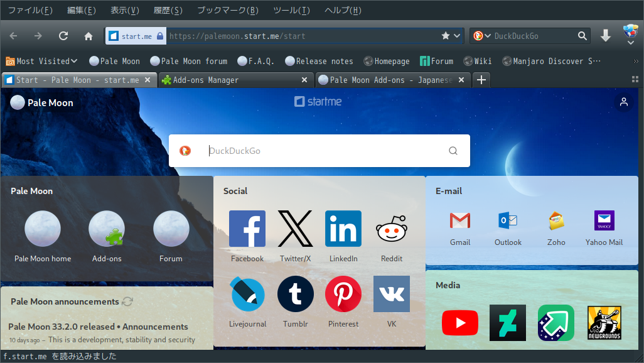Open the green arrow icon in Media widget
The image size is (644, 363).
tap(556, 323)
